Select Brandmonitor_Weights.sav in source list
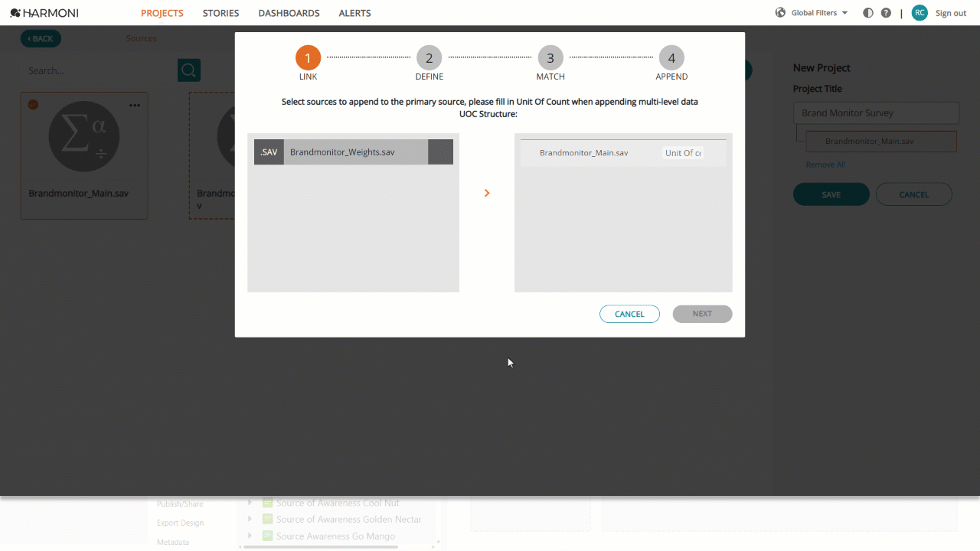Image resolution: width=980 pixels, height=551 pixels. pyautogui.click(x=353, y=152)
